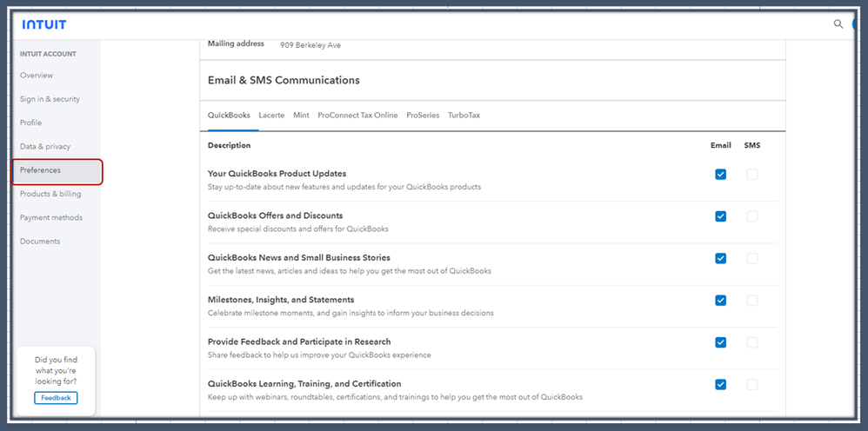Uncheck Email for Milestones, Insights, and Statements
Image resolution: width=868 pixels, height=431 pixels.
pyautogui.click(x=720, y=301)
